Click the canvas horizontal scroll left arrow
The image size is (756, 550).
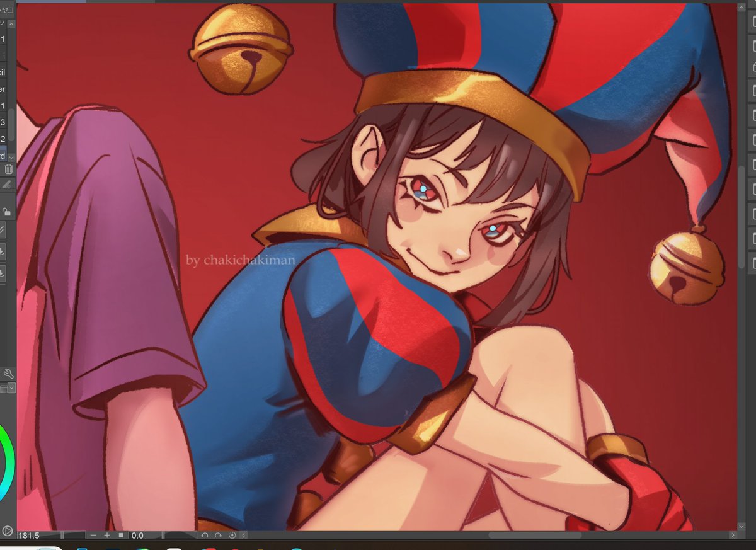pyautogui.click(x=243, y=536)
